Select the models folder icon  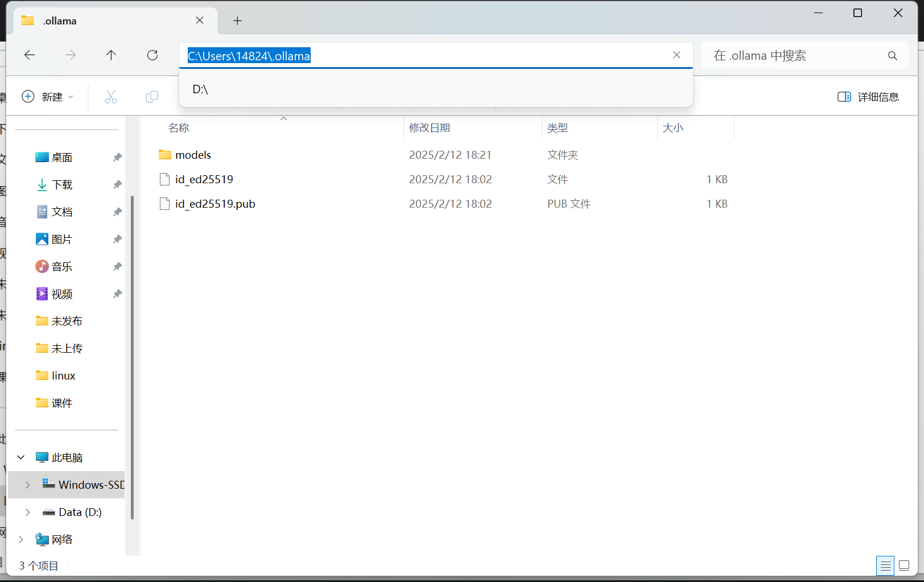pos(165,155)
